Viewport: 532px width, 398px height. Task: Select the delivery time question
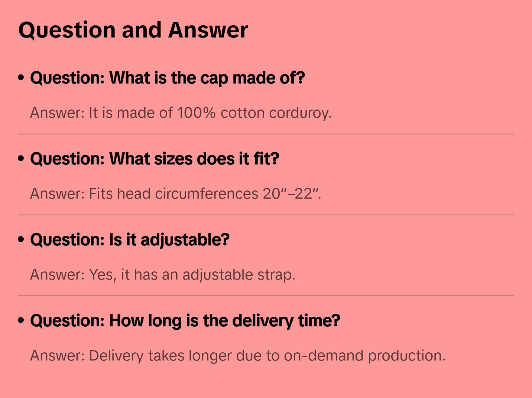click(x=185, y=321)
